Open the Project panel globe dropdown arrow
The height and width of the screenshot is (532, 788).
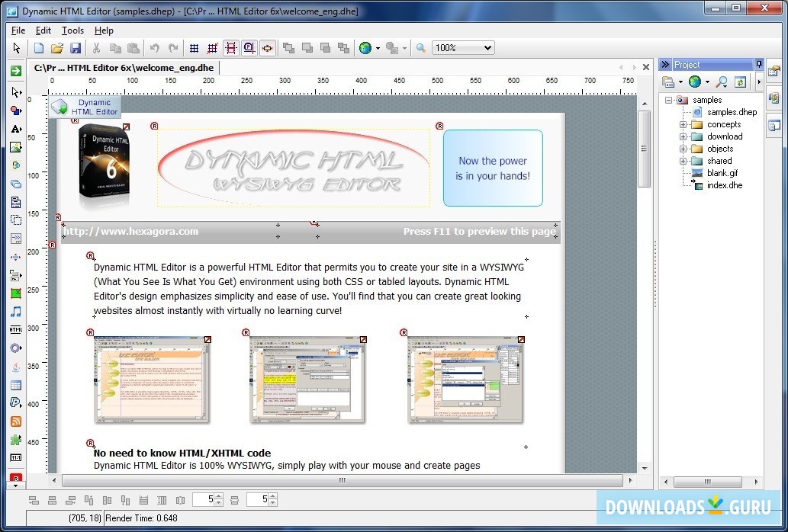pyautogui.click(x=707, y=82)
